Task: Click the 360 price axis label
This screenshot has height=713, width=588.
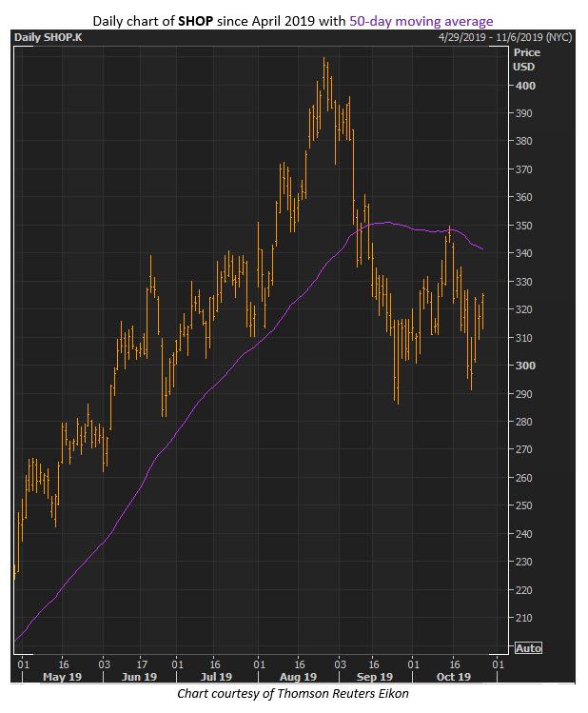Action: 523,197
